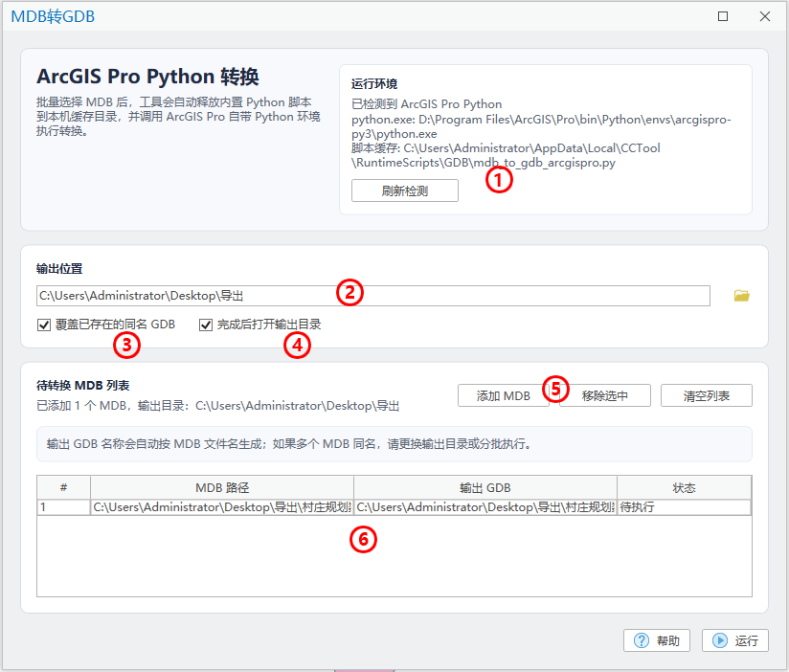Close the MDB转GDB window
The width and height of the screenshot is (789, 672).
pyautogui.click(x=764, y=16)
